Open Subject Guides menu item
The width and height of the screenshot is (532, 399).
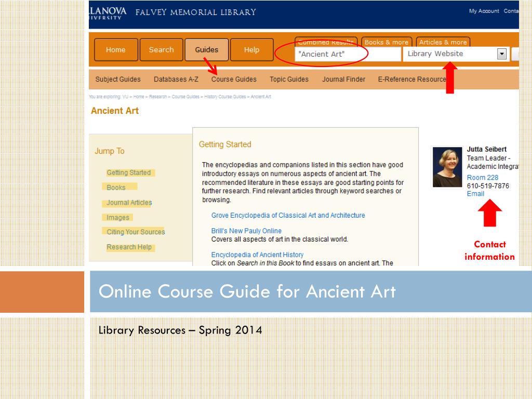(x=118, y=79)
